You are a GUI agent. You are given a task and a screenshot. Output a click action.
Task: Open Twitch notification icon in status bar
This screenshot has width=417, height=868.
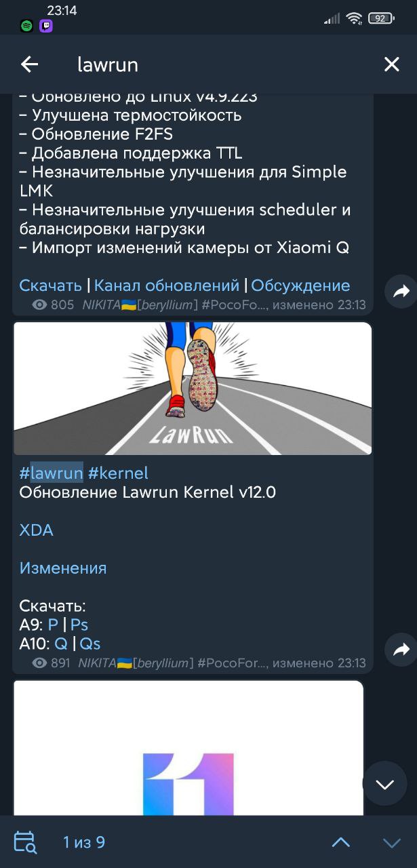[46, 26]
